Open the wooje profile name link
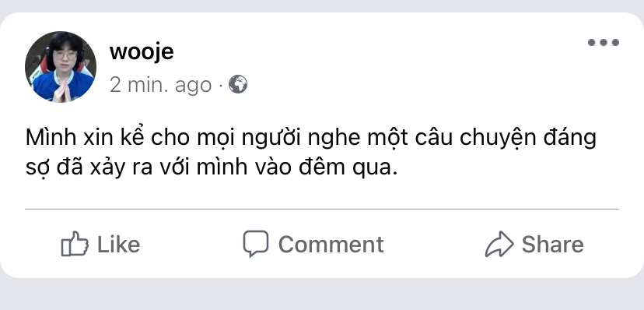 click(142, 52)
